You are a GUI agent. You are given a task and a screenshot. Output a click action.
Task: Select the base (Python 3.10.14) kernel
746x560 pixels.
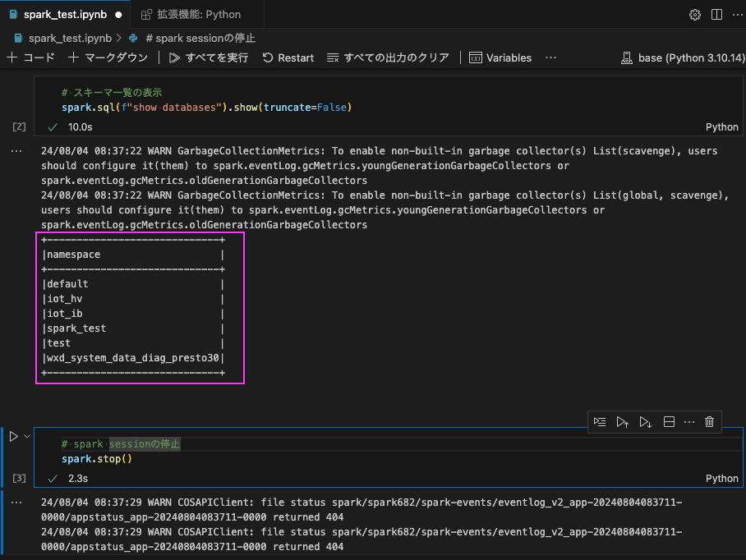point(683,58)
